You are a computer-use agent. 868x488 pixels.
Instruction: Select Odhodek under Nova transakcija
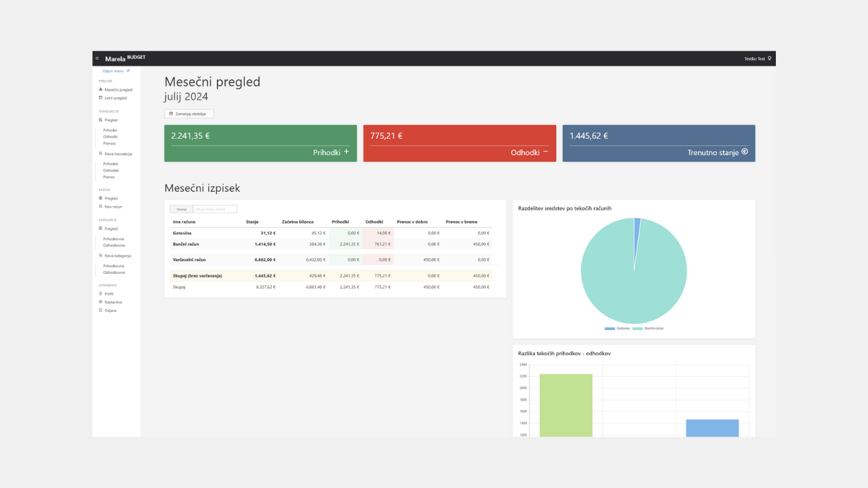click(x=111, y=170)
